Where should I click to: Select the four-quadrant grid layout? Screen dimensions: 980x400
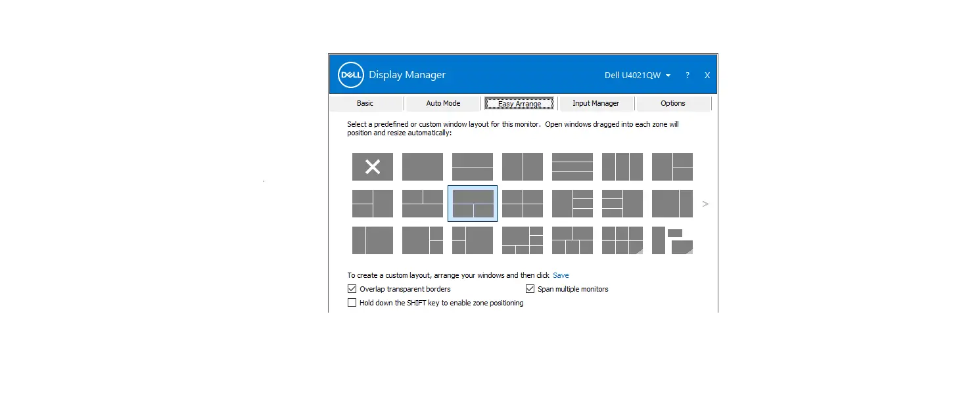pos(522,204)
